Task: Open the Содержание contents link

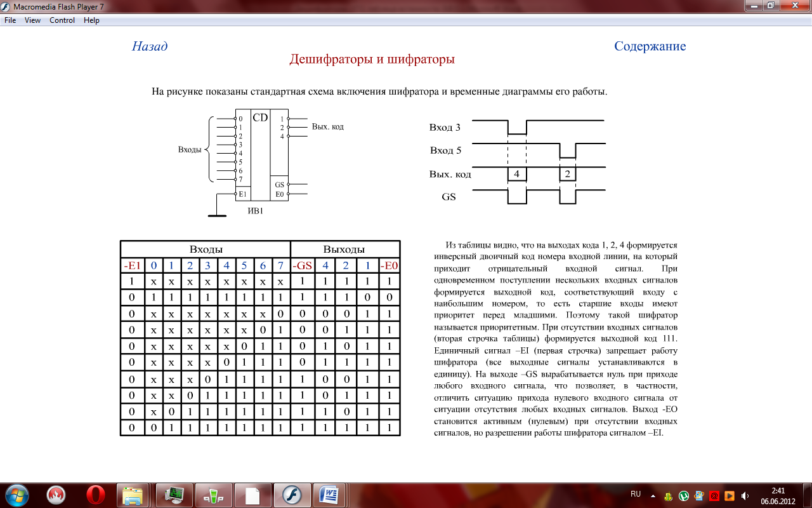Action: click(x=650, y=46)
